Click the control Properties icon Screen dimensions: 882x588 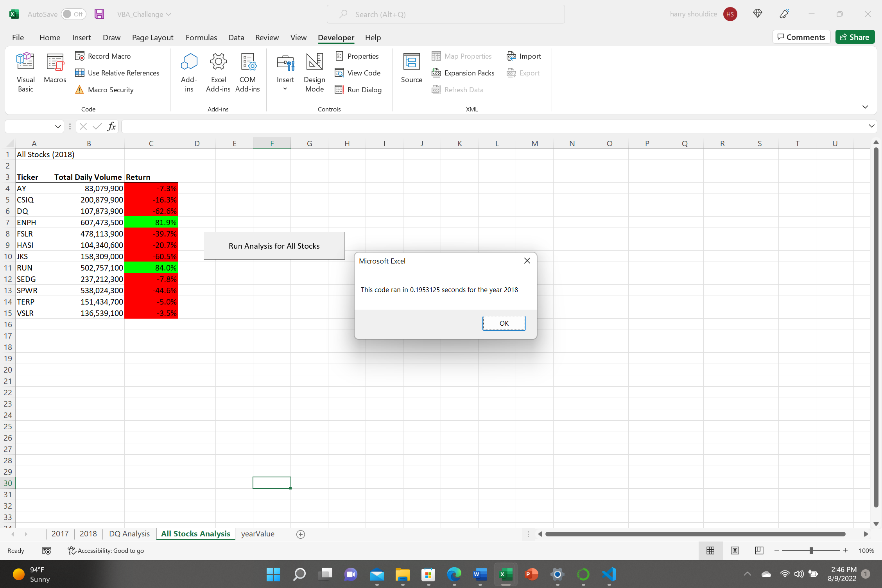(339, 56)
